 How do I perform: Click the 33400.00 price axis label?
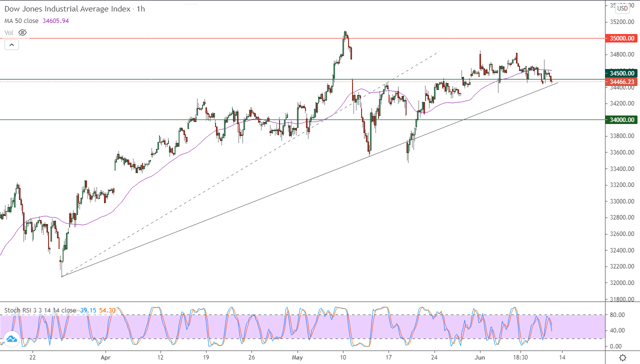coord(622,168)
